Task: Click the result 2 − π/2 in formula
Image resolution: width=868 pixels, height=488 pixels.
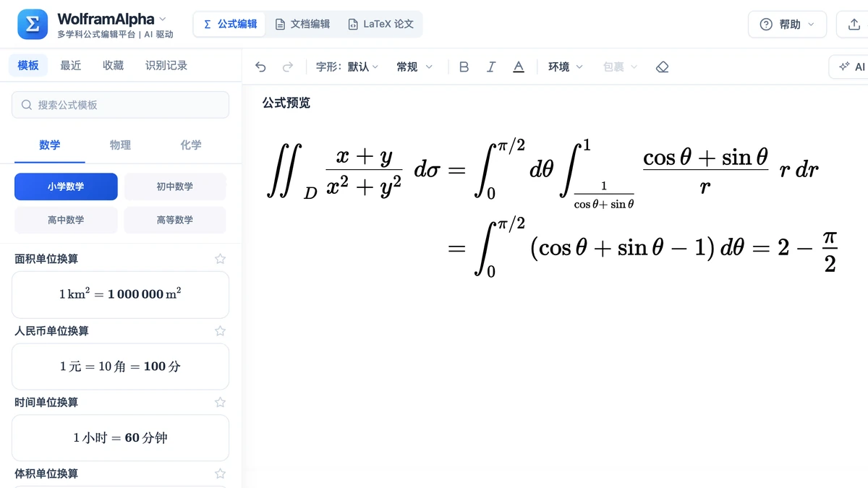Action: pyautogui.click(x=807, y=249)
